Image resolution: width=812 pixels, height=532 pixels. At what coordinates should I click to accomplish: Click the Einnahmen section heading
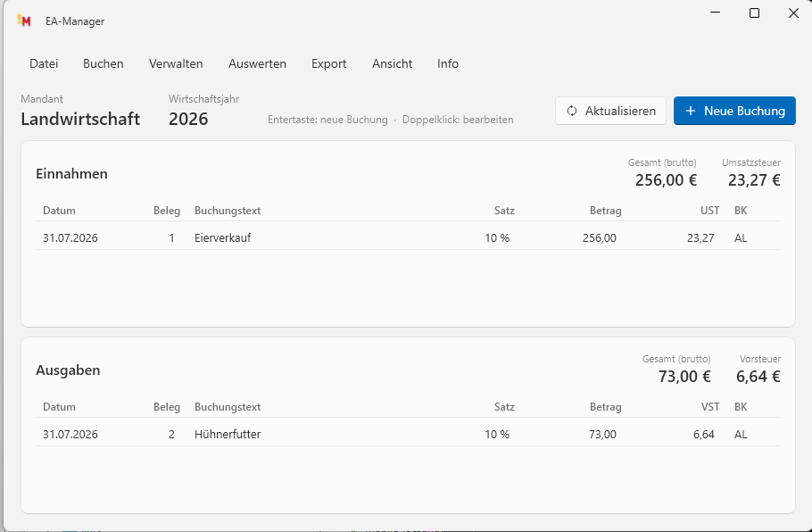(x=71, y=174)
